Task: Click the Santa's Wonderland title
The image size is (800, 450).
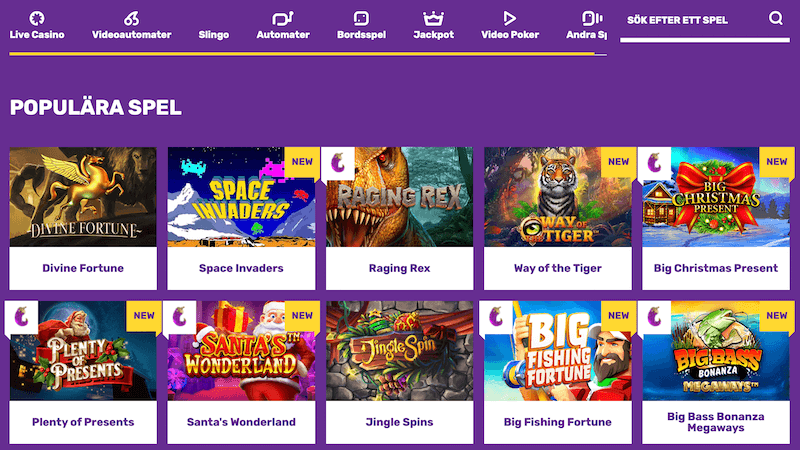Action: pos(241,422)
